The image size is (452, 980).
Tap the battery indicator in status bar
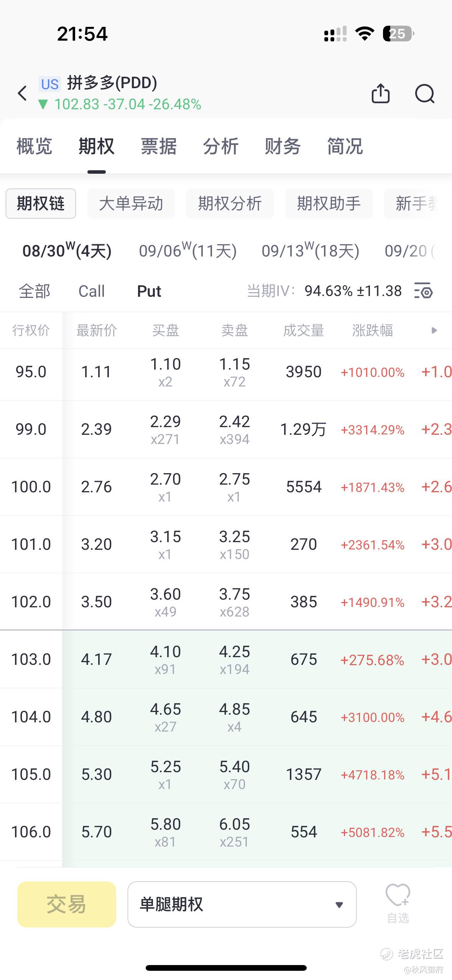tap(398, 34)
